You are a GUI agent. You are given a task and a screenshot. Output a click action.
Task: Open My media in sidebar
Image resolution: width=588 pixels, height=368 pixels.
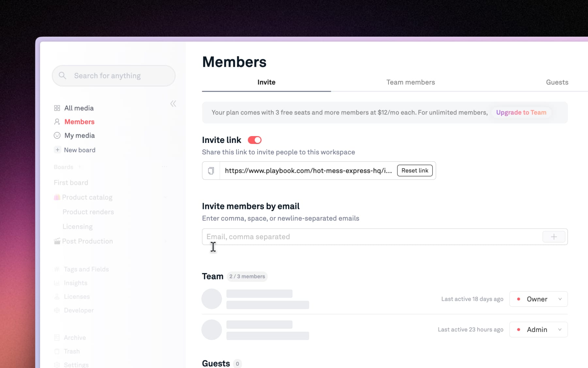tap(79, 135)
